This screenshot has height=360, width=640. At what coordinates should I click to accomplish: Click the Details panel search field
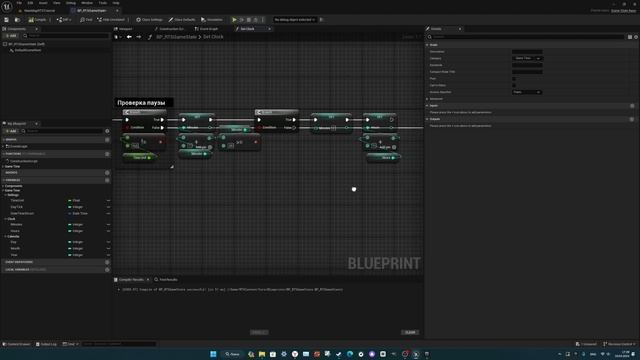[x=527, y=37]
